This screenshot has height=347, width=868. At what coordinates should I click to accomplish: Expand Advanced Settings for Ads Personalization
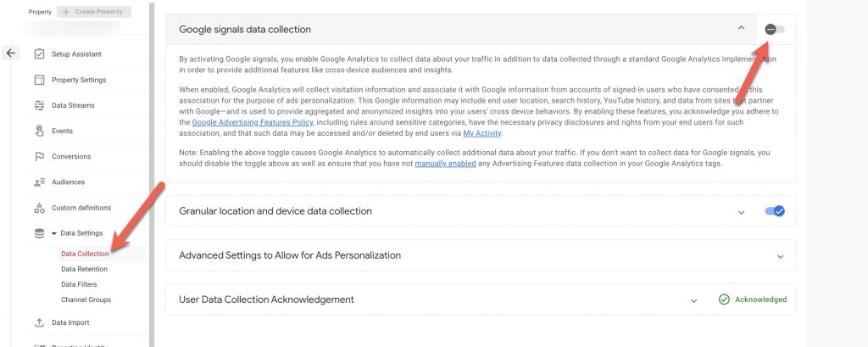[780, 256]
